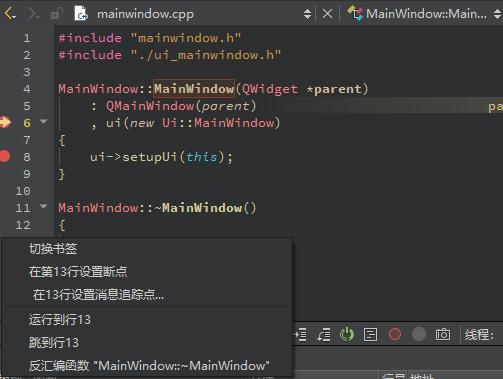Take a debugger snapshot with camera icon

tap(443, 334)
